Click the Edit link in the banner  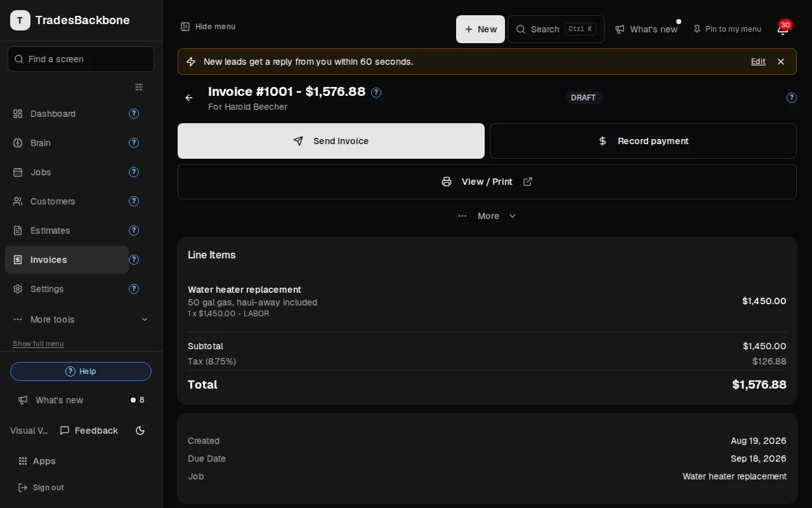(x=758, y=62)
